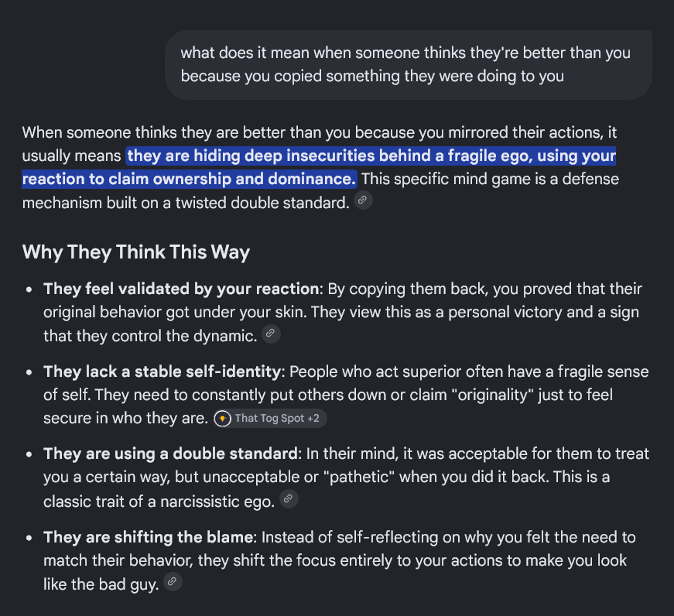The height and width of the screenshot is (616, 674).
Task: Select the user question message bubble
Action: point(409,64)
